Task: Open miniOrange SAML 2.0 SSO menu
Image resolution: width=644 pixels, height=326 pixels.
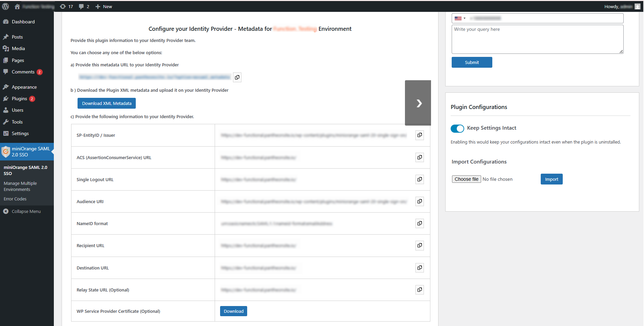Action: point(27,152)
